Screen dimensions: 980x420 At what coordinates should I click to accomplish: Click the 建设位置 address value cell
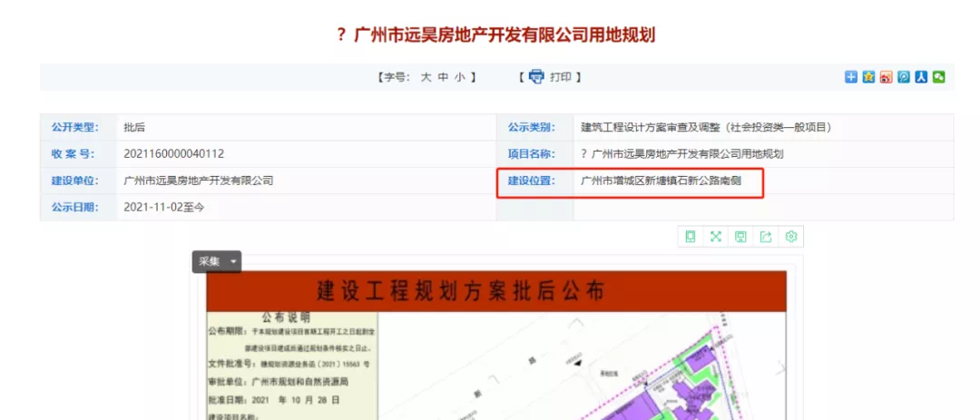(x=661, y=181)
